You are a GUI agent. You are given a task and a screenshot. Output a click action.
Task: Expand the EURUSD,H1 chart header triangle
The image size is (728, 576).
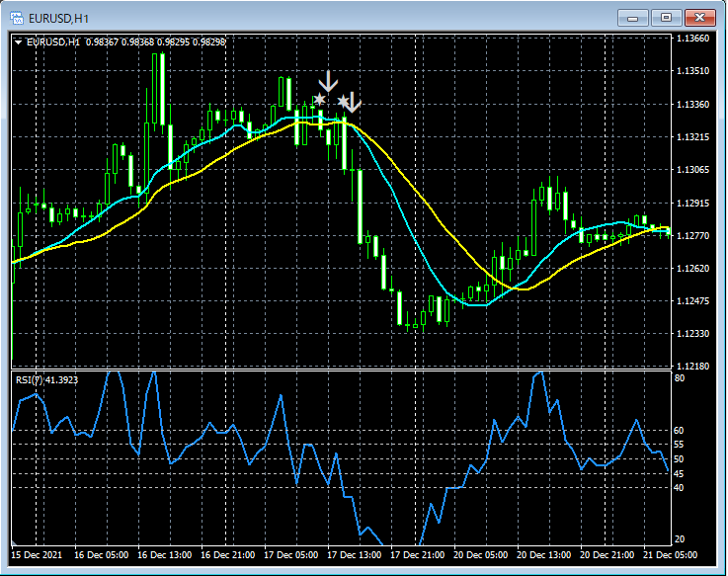coord(18,42)
